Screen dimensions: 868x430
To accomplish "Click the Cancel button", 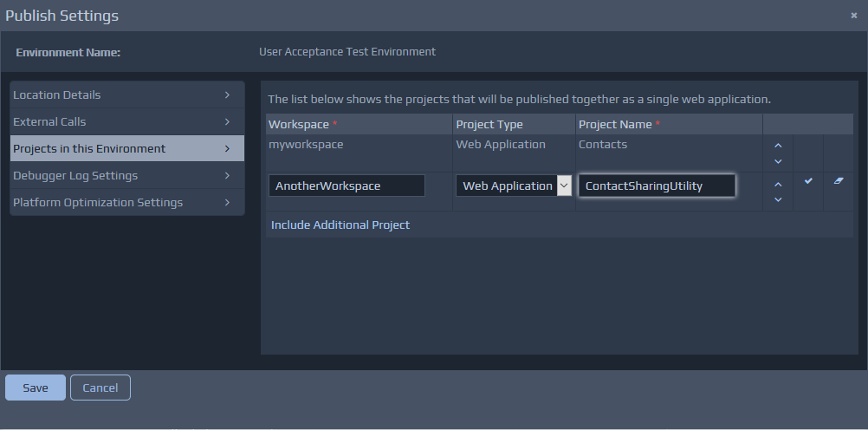I will tap(100, 388).
